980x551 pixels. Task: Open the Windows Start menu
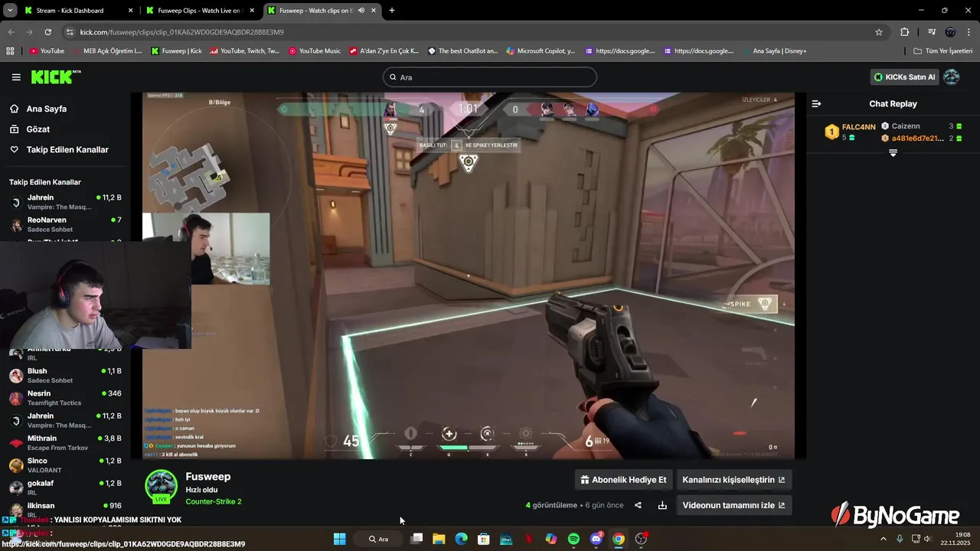340,539
